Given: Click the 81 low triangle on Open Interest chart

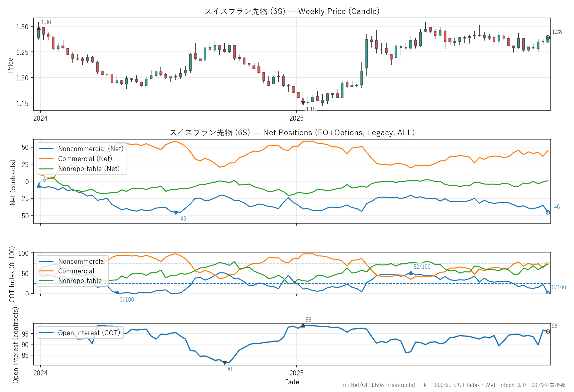Looking at the screenshot, I should pos(225,363).
